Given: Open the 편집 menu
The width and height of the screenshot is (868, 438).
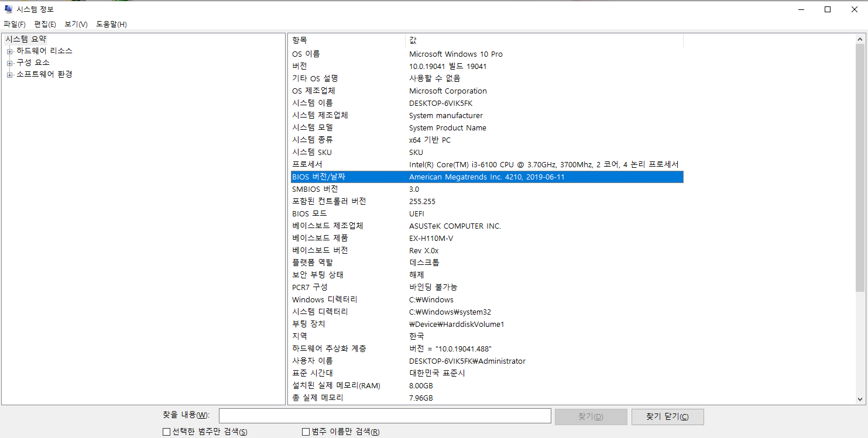Looking at the screenshot, I should (45, 25).
